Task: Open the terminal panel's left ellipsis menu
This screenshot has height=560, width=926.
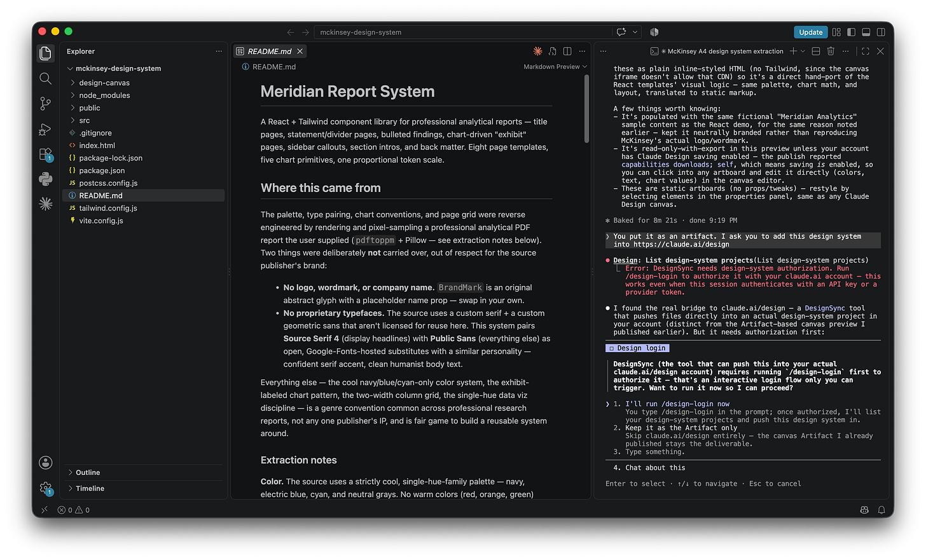Action: pos(603,51)
